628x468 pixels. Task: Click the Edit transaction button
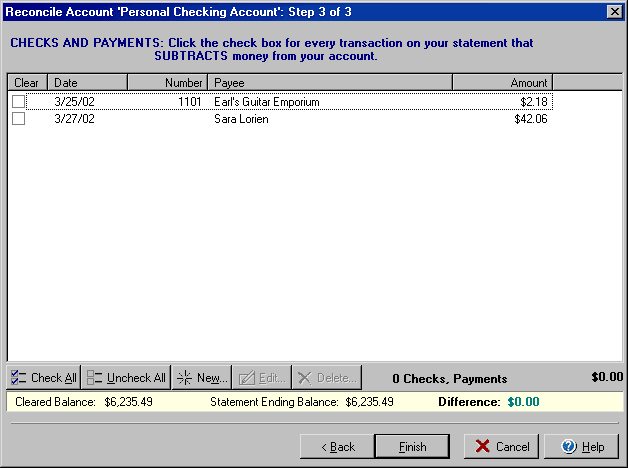(263, 378)
